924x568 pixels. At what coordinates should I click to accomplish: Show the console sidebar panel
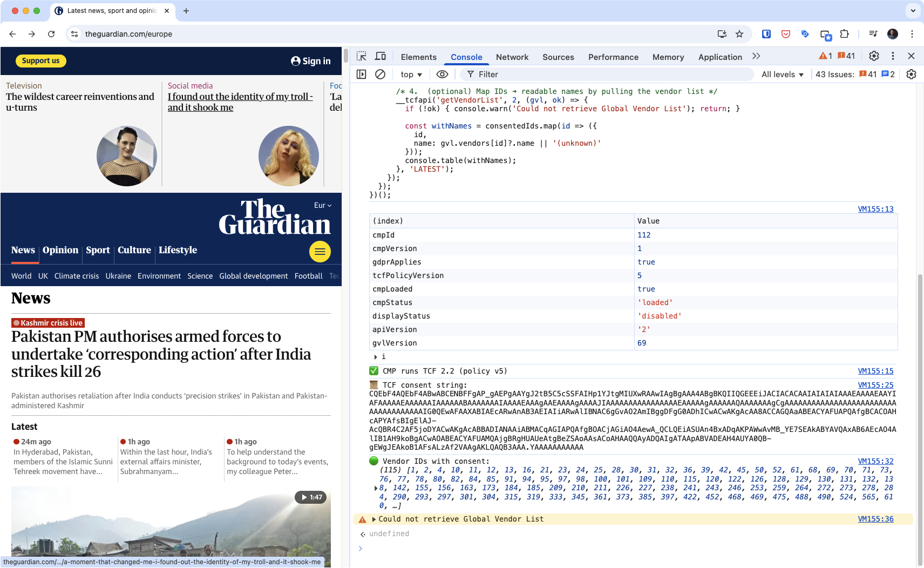pyautogui.click(x=362, y=75)
